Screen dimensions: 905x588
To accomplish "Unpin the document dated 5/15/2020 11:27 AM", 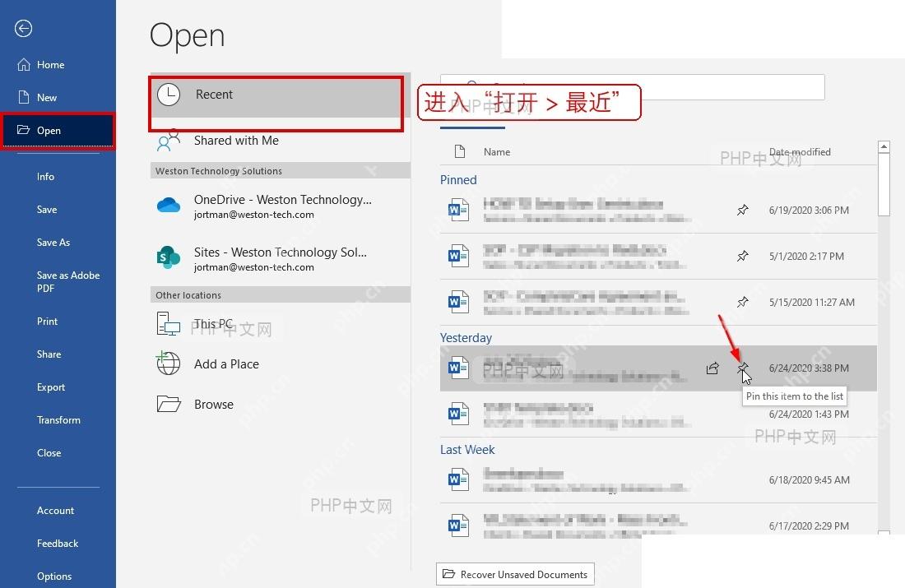I will 742,303.
